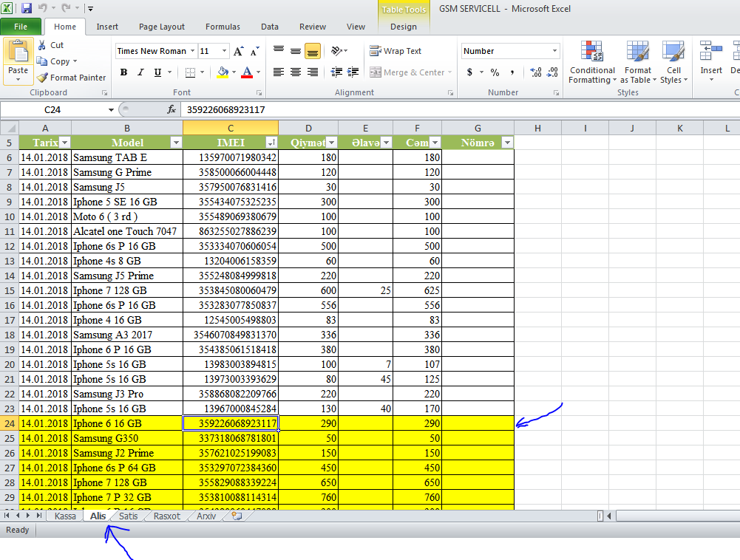
Task: Switch to the Insert ribbon tab
Action: (107, 27)
